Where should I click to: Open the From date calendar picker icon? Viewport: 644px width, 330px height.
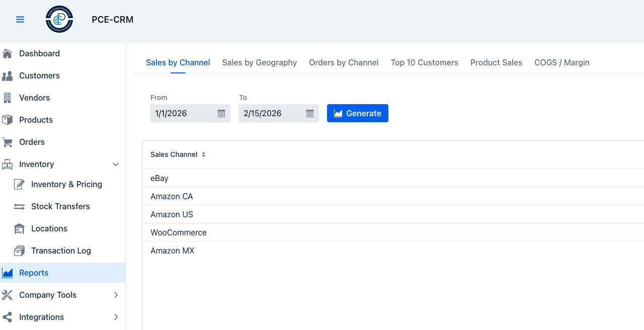click(x=221, y=114)
